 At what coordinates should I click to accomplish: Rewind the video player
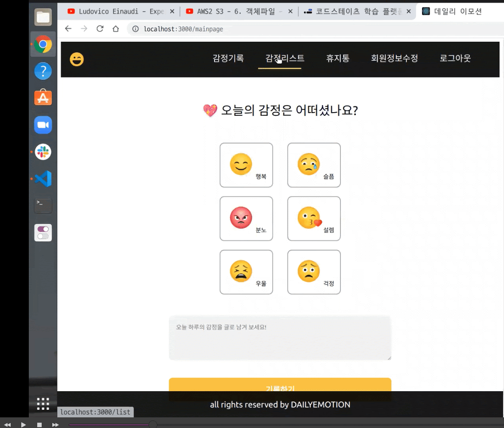(8, 425)
